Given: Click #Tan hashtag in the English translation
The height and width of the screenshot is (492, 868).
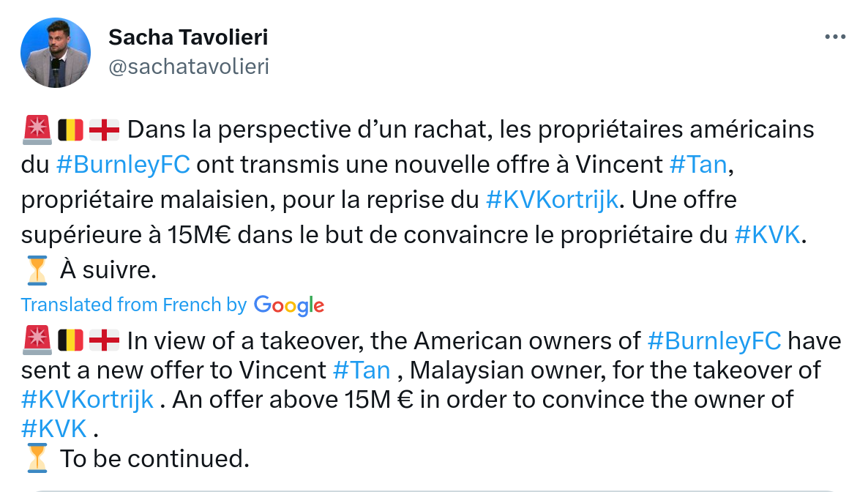Looking at the screenshot, I should (x=362, y=370).
